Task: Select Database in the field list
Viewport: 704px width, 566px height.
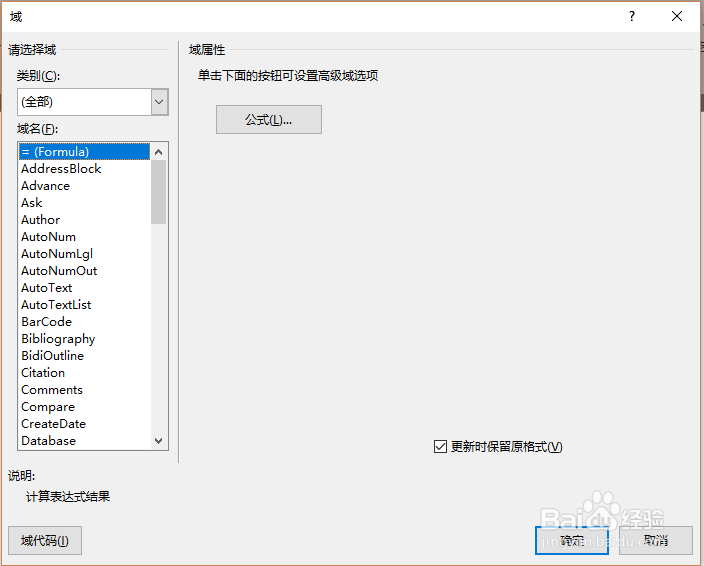Action: point(84,441)
